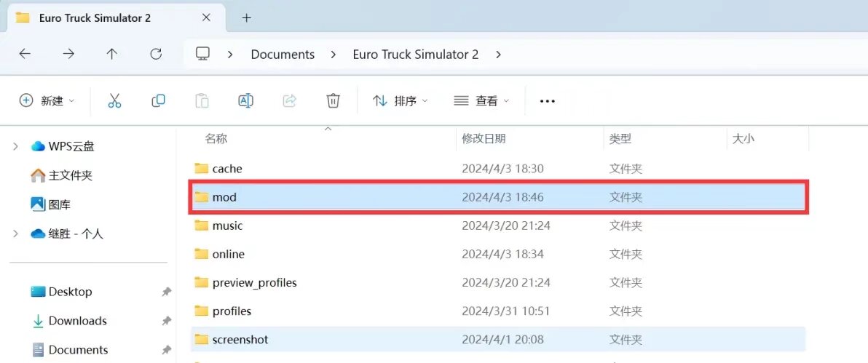Open the three-dot more options menu
The height and width of the screenshot is (363, 868).
click(547, 101)
